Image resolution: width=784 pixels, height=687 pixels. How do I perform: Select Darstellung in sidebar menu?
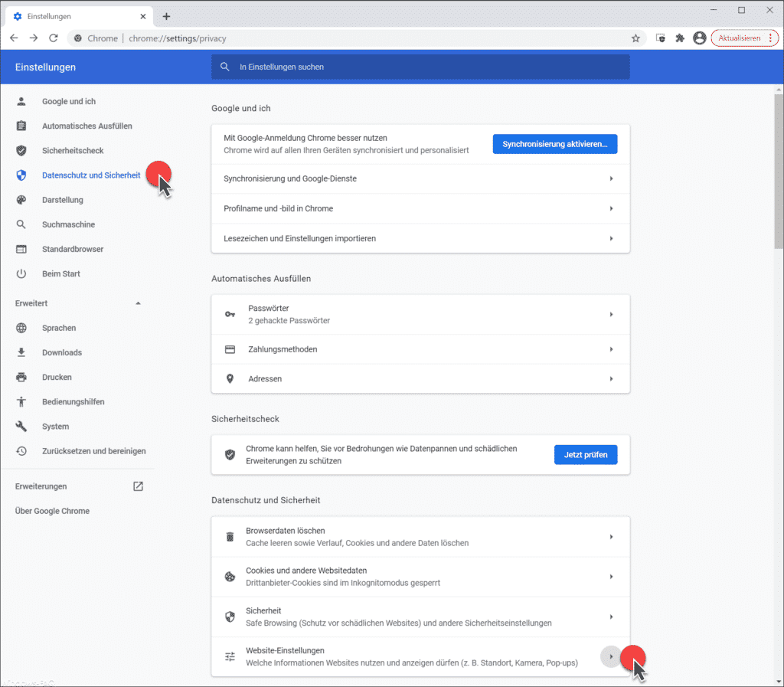point(63,200)
